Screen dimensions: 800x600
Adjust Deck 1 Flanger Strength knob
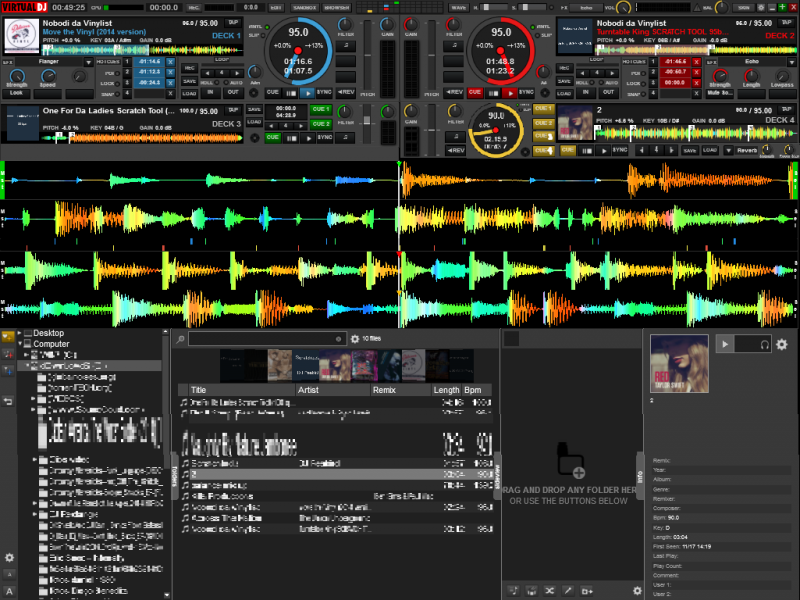17,77
